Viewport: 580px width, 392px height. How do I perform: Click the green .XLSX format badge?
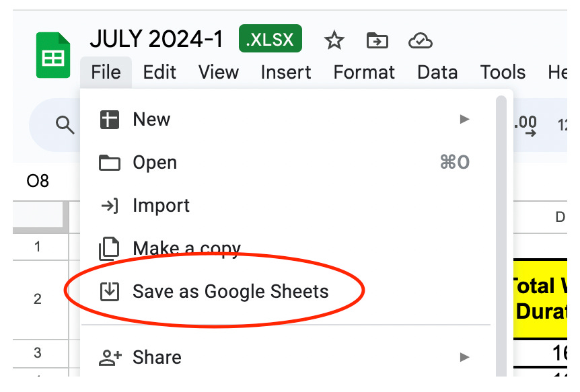pos(270,38)
